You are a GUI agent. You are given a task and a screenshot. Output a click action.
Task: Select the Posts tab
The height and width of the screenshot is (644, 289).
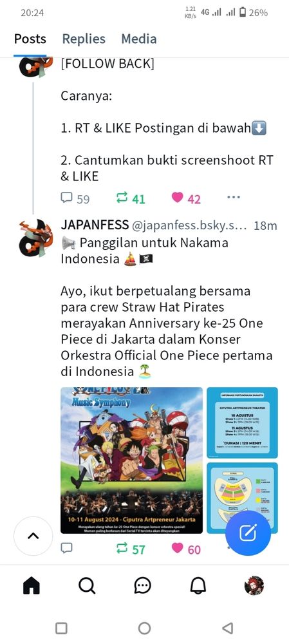30,39
